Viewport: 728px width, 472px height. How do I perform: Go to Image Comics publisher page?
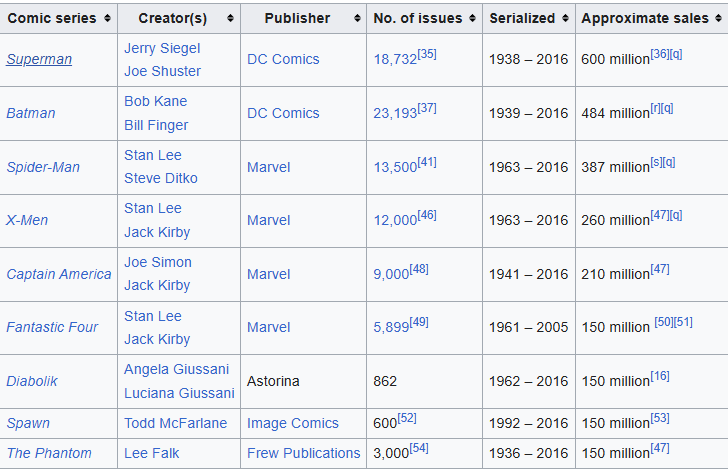coord(293,423)
